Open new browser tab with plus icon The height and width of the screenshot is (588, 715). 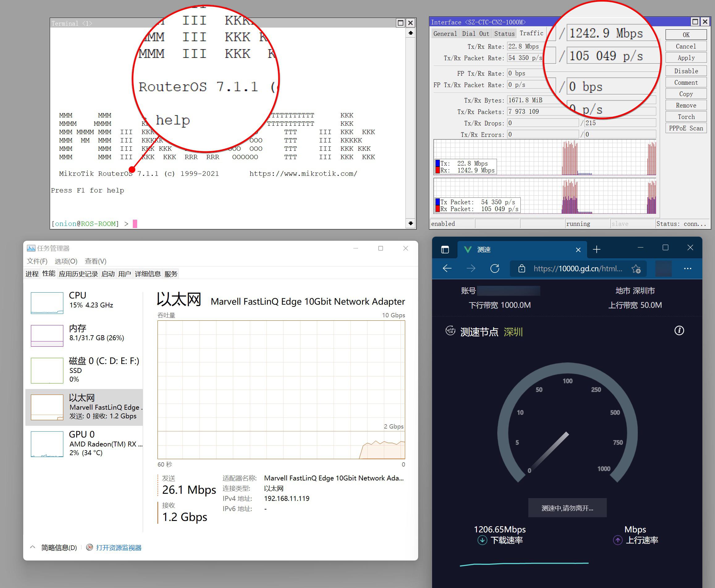pos(596,250)
